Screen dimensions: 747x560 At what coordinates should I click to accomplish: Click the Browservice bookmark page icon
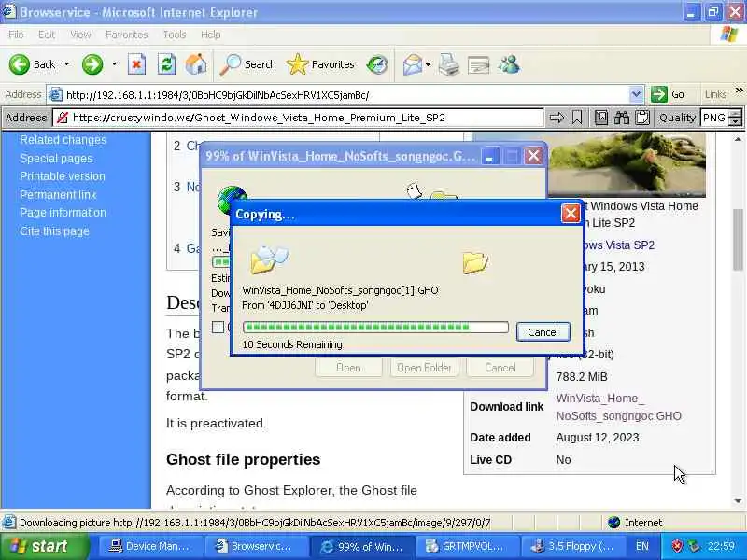[577, 118]
